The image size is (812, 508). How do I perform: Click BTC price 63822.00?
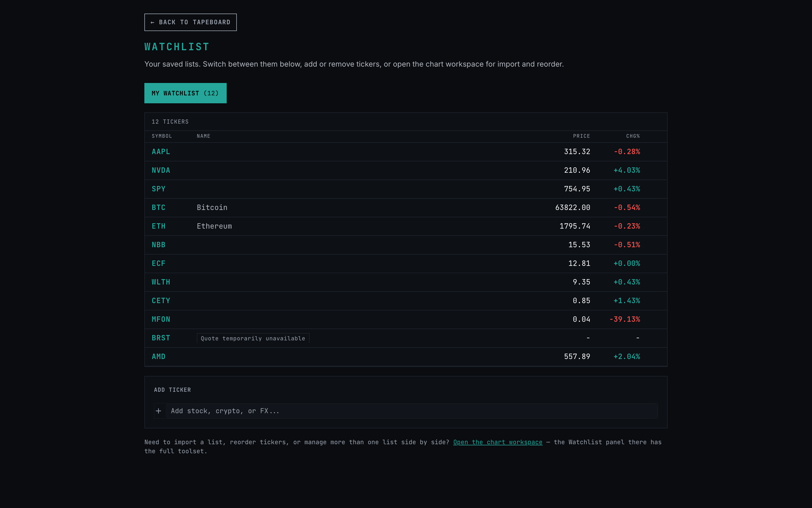pyautogui.click(x=572, y=208)
